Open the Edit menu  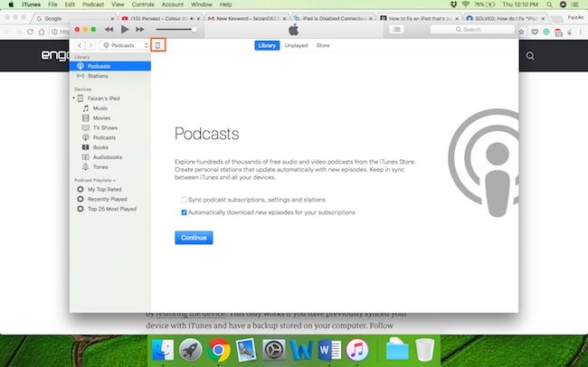70,5
